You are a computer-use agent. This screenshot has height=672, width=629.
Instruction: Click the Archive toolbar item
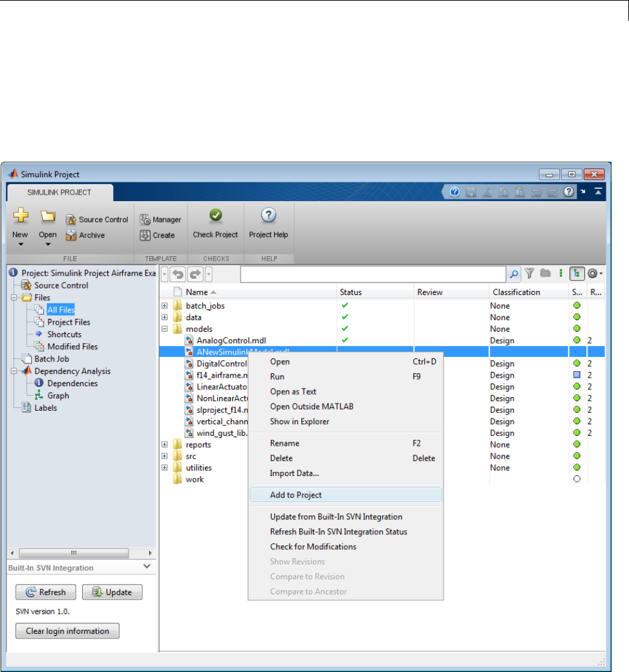[85, 235]
